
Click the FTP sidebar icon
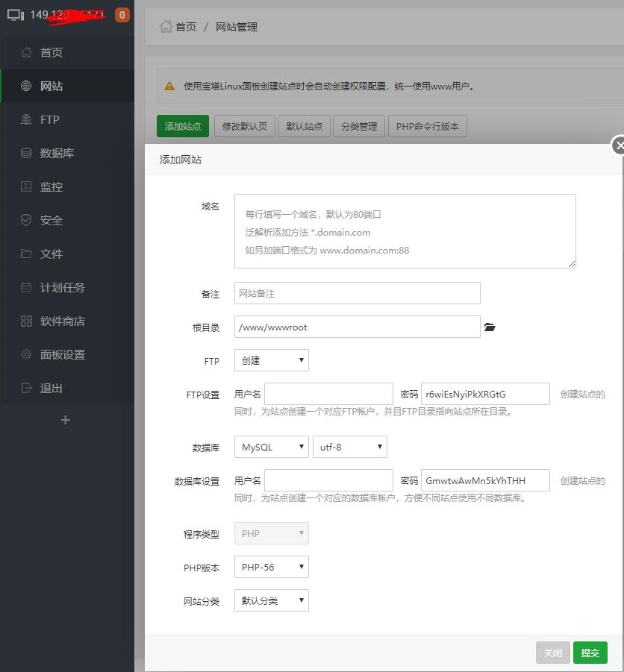point(26,119)
